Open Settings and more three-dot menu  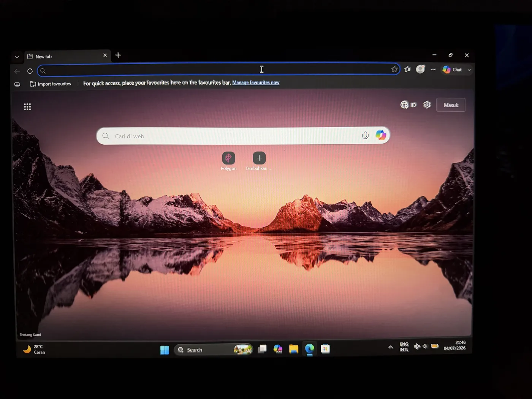point(433,70)
